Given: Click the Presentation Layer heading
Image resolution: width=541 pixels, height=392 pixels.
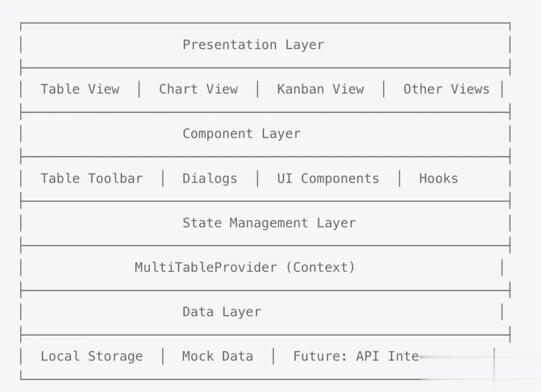Looking at the screenshot, I should [x=253, y=45].
